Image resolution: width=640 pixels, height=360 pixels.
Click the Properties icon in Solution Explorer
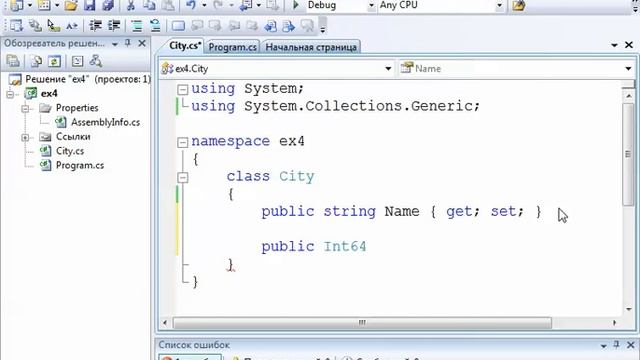(x=13, y=61)
